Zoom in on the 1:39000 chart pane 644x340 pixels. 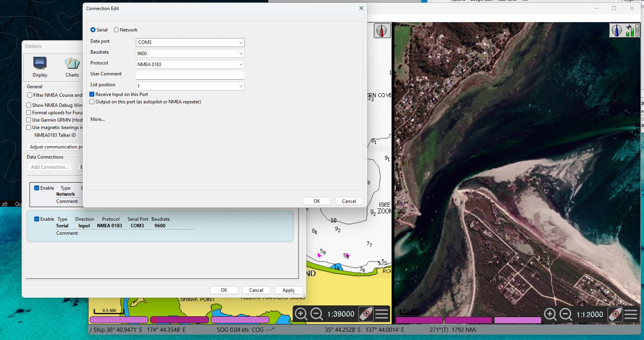coord(301,314)
